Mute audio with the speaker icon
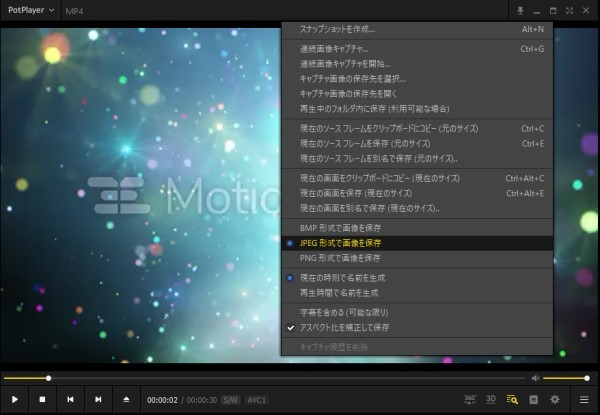This screenshot has height=415, width=600. click(x=535, y=378)
